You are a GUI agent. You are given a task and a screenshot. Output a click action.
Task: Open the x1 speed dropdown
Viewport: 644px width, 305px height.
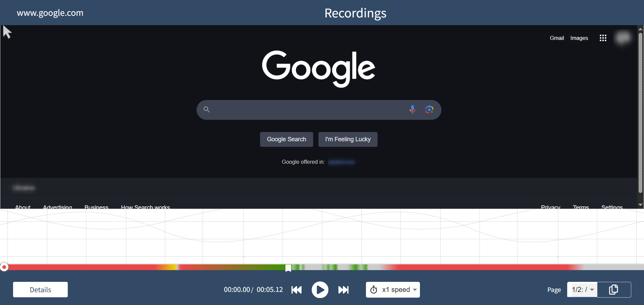393,290
